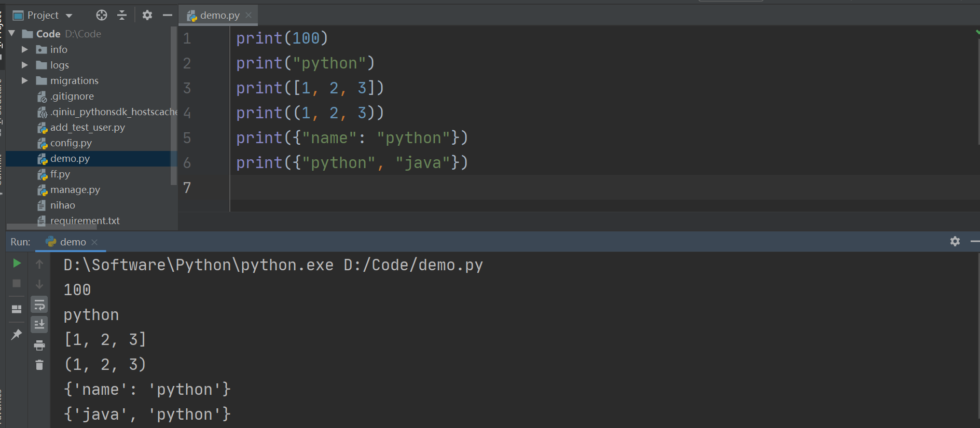980x428 pixels.
Task: Open Project panel gear options
Action: [x=147, y=16]
